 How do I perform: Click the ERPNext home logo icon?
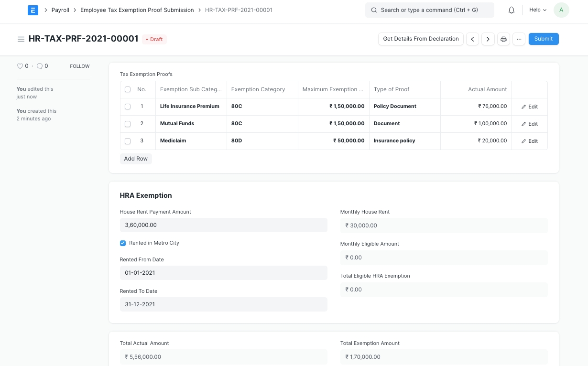[x=33, y=10]
